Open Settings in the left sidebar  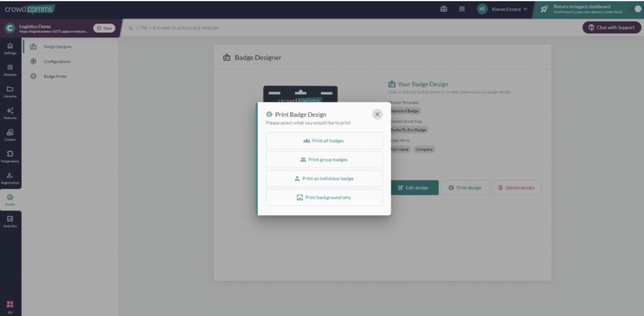pos(10,48)
